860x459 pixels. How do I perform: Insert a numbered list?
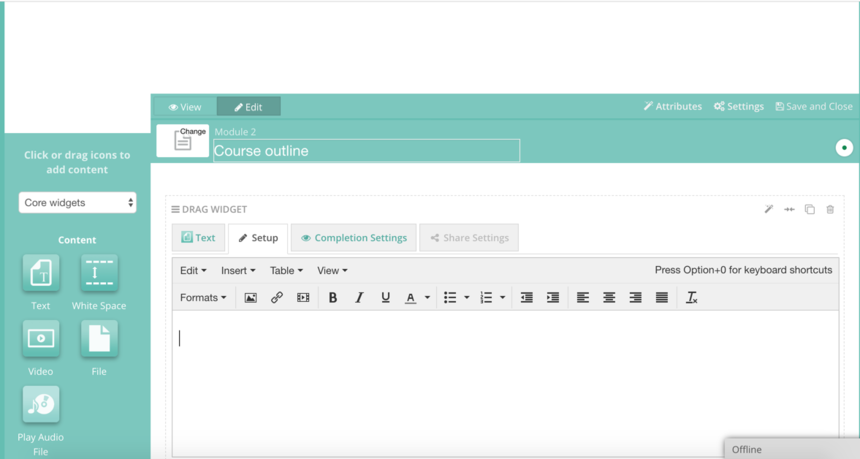tap(486, 298)
